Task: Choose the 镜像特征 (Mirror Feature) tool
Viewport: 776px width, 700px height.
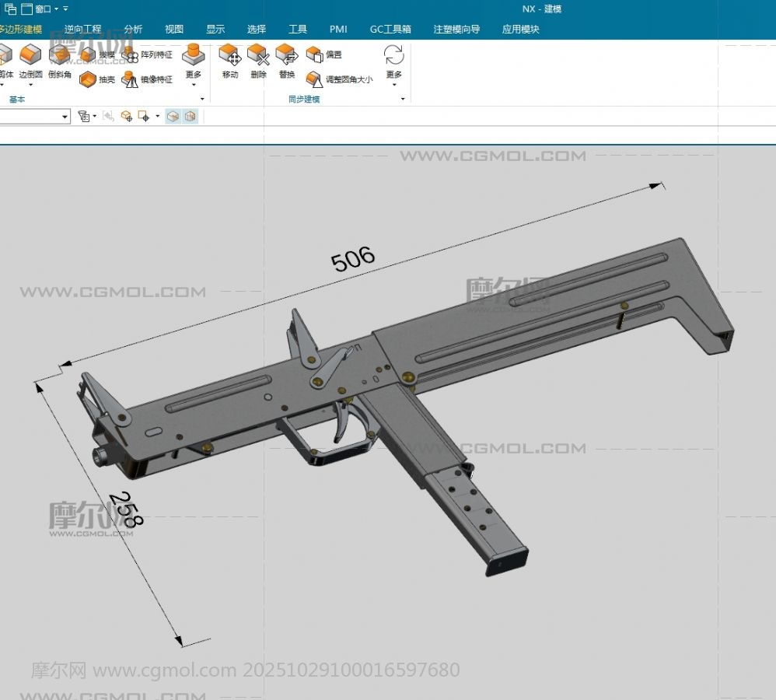Action: [x=148, y=79]
